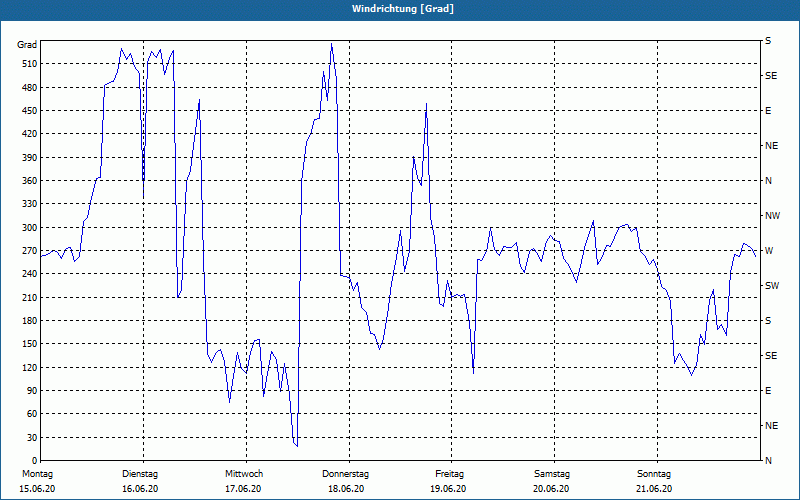Click the date '18.06.20'
Screen dimensions: 800x500
[x=346, y=489]
